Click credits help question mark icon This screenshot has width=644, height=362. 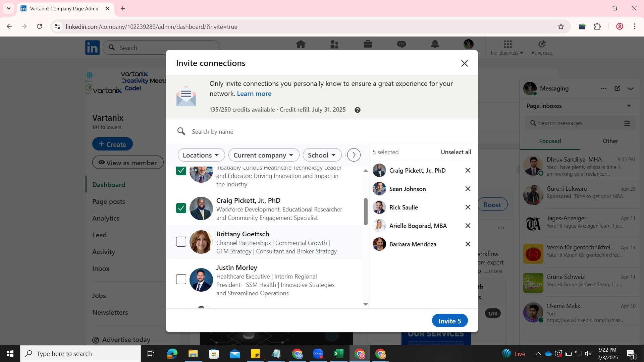[358, 110]
